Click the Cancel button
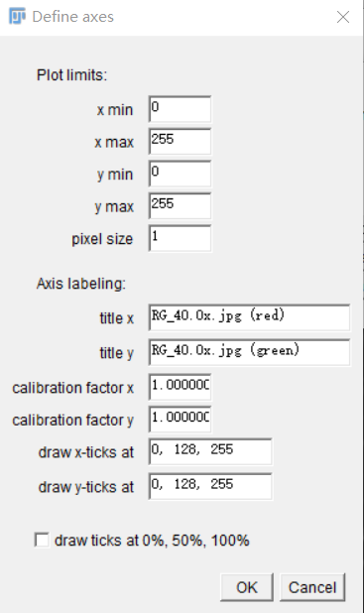 coord(312,587)
